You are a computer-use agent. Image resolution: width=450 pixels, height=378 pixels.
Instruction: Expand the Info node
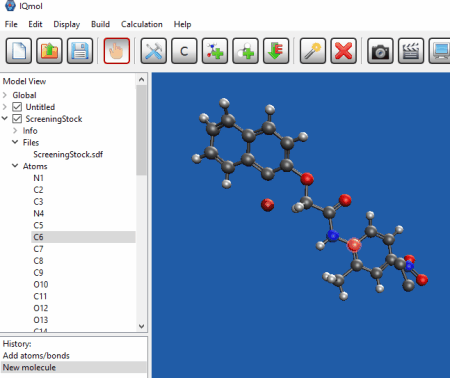[15, 130]
